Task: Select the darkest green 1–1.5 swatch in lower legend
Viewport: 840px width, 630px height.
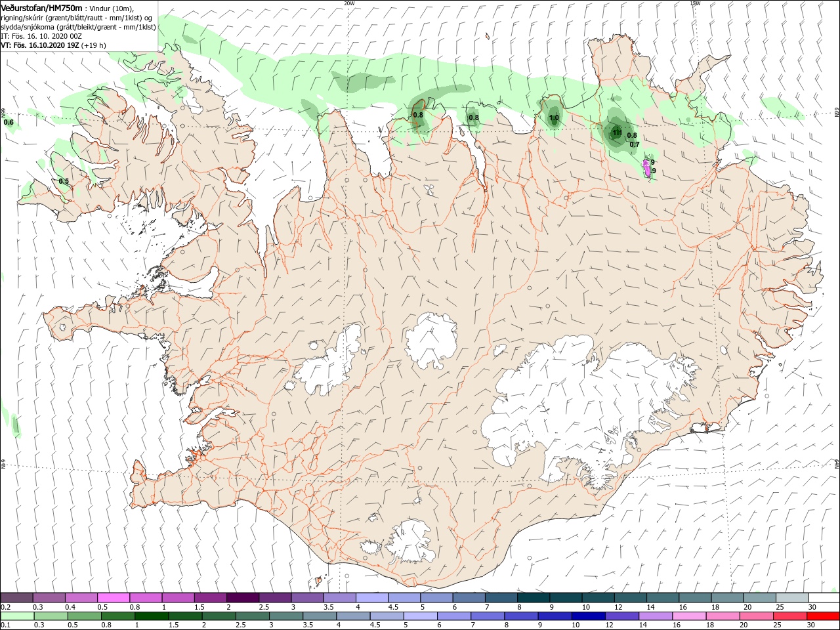Action: coord(152,616)
